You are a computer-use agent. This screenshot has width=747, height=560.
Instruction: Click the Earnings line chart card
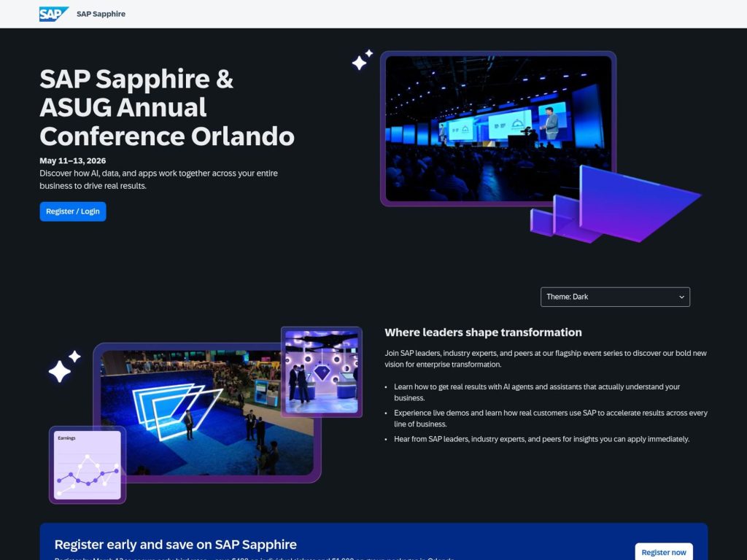click(x=88, y=464)
